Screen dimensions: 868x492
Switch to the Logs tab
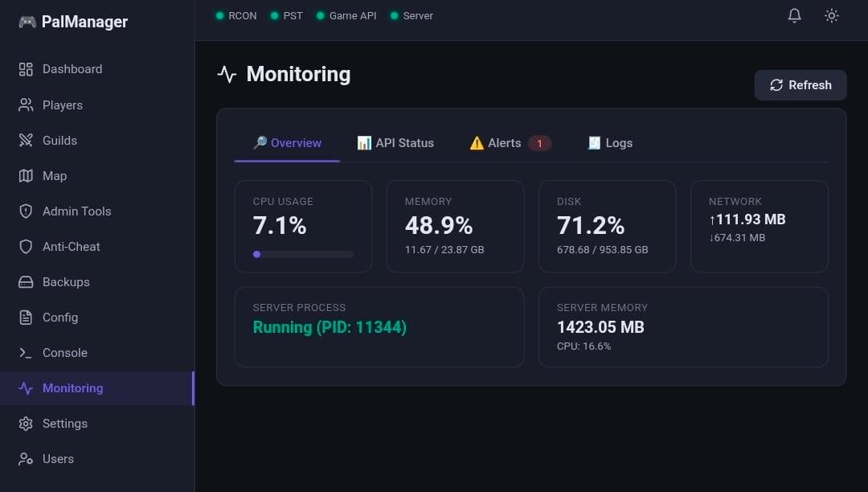(610, 143)
